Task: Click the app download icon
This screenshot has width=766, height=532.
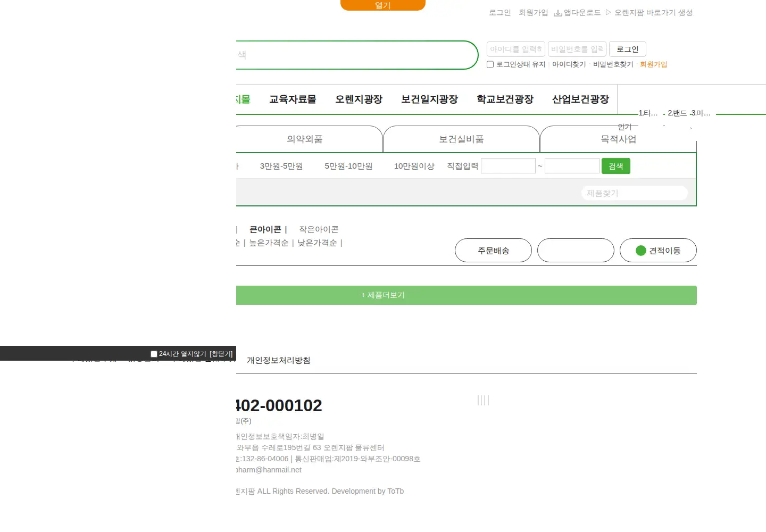Action: [x=558, y=13]
